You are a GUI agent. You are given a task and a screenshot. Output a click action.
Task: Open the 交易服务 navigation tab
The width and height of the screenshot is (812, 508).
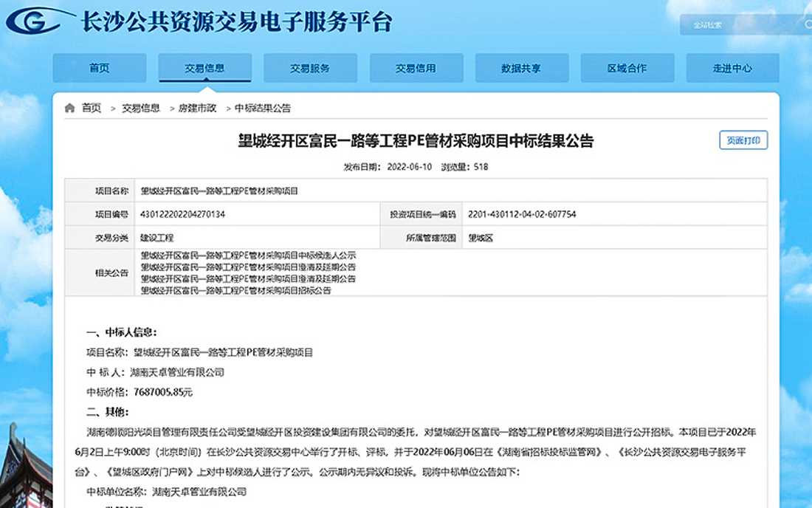coord(310,68)
